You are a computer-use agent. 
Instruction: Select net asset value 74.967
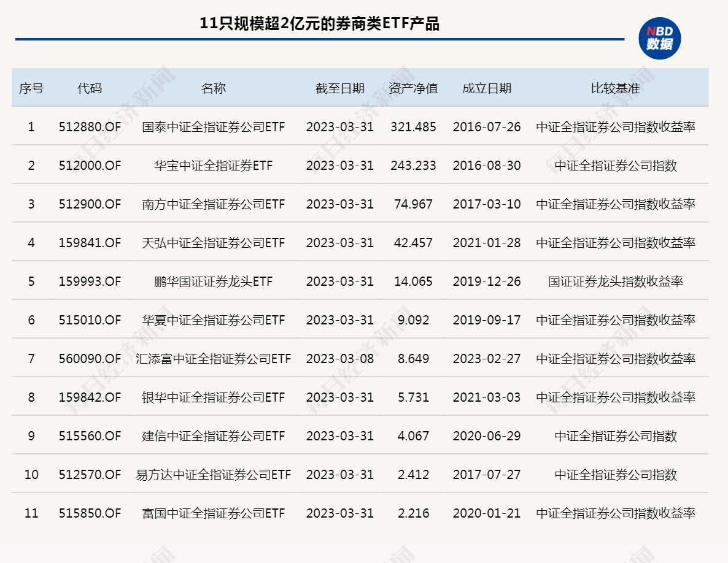(x=413, y=204)
